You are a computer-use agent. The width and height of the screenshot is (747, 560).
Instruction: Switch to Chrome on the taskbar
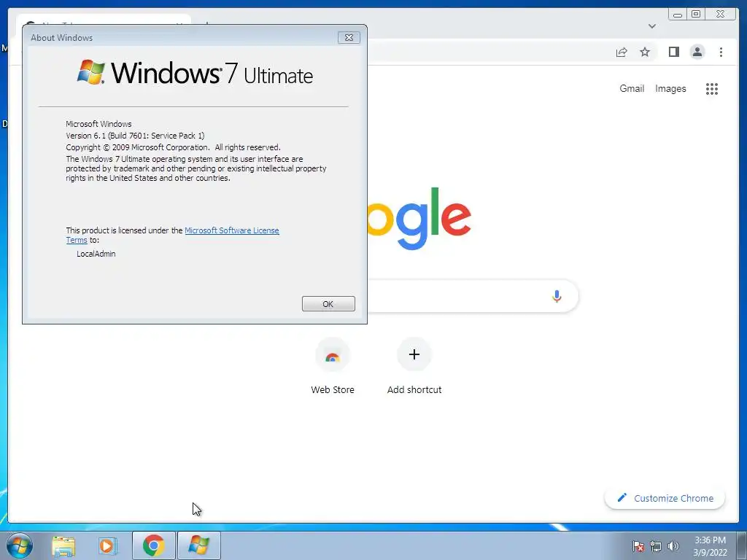(153, 545)
